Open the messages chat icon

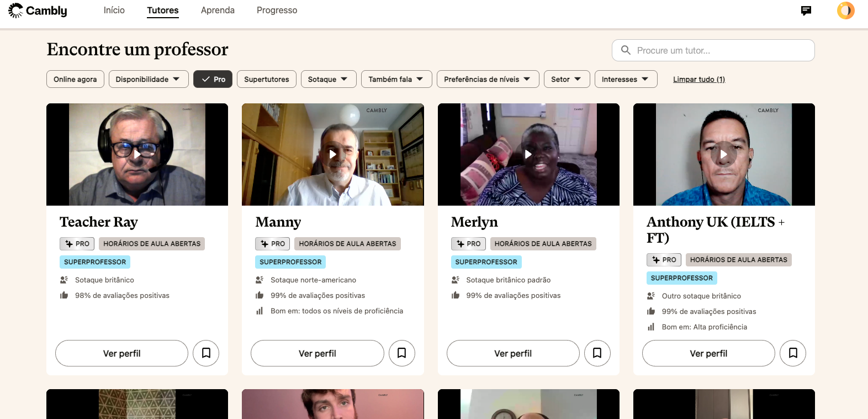tap(806, 11)
